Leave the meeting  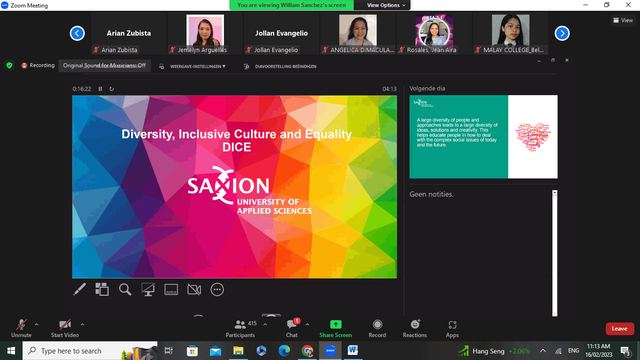click(620, 329)
